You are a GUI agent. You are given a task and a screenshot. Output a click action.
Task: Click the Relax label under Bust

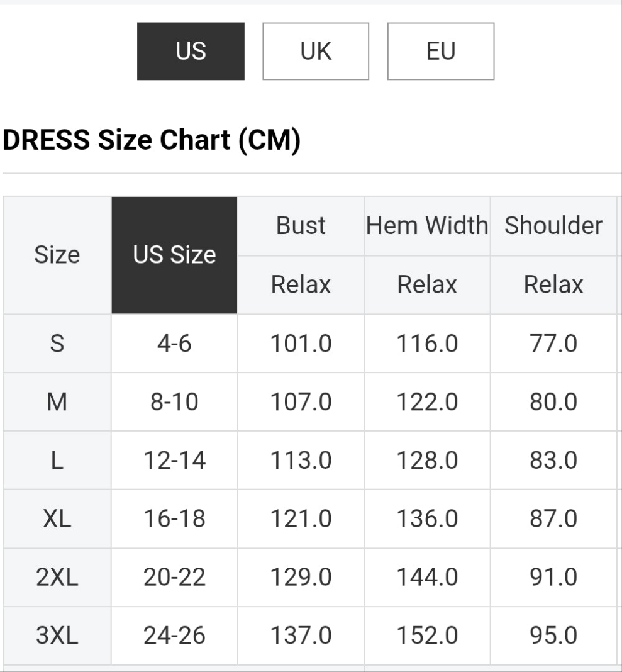coord(301,284)
